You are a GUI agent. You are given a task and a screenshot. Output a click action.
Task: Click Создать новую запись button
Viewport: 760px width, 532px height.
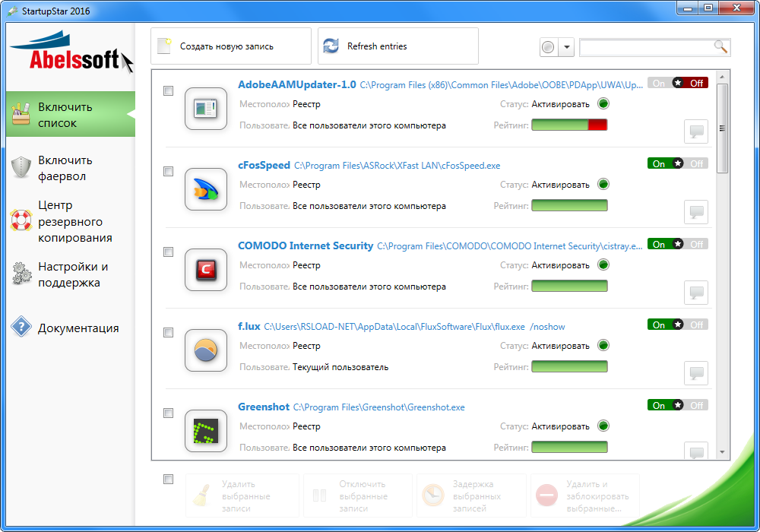pos(231,46)
